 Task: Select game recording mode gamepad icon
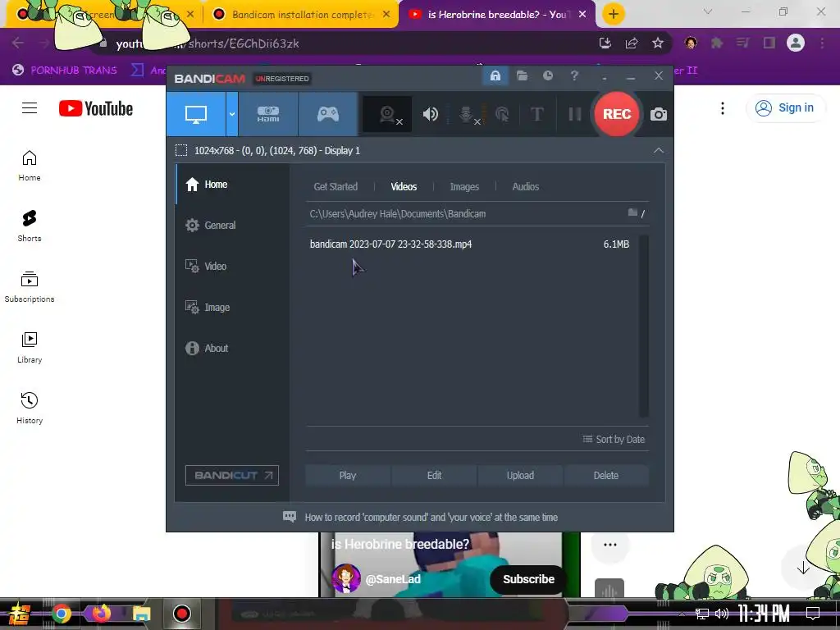tap(328, 114)
